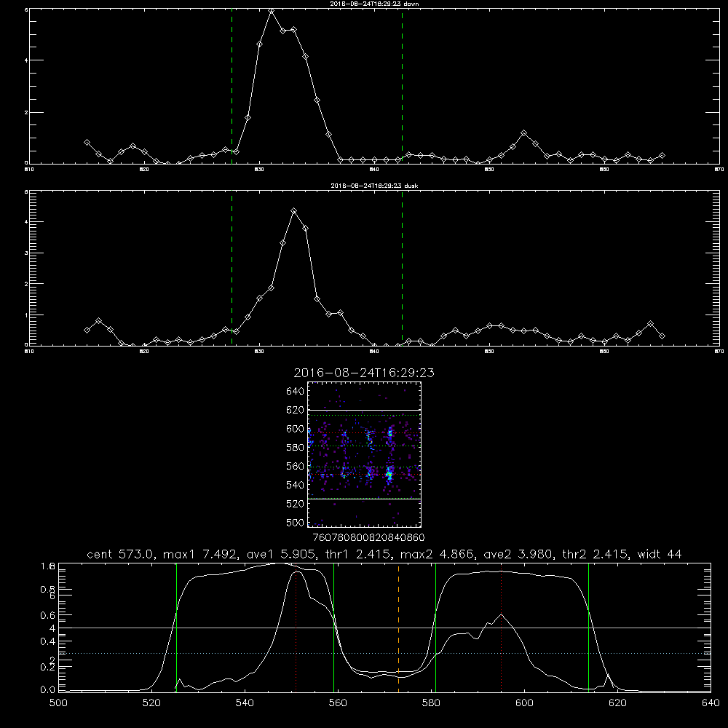Click the highest peak data point in the dawn plot
The height and width of the screenshot is (728, 728).
tap(271, 11)
